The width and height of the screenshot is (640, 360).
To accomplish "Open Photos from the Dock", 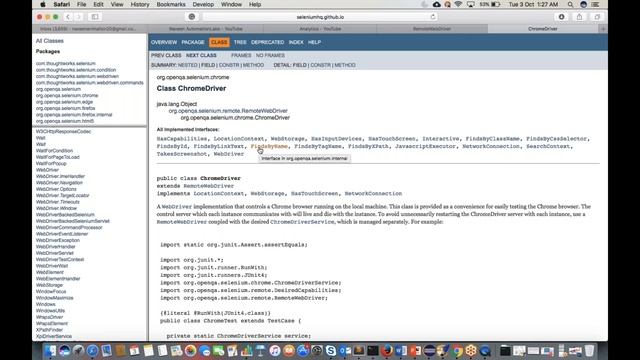I will pos(191,351).
